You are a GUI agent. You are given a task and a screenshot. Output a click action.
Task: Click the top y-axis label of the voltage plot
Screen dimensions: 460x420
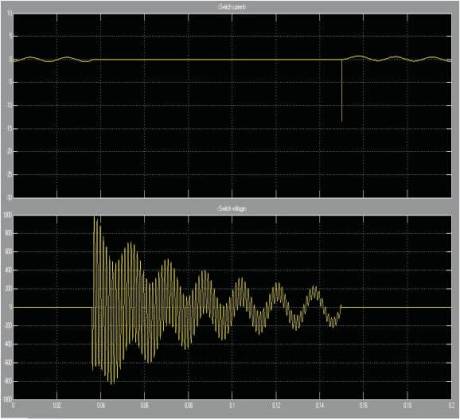click(8, 215)
